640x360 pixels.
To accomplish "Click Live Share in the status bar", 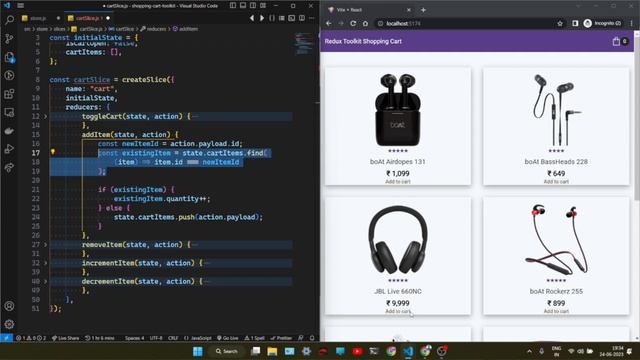I will click(65, 338).
